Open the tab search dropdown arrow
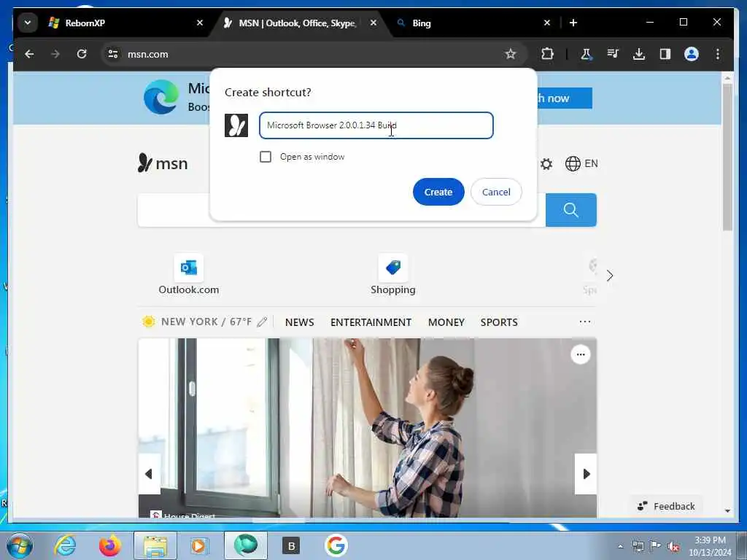Image resolution: width=747 pixels, height=560 pixels. coord(28,23)
